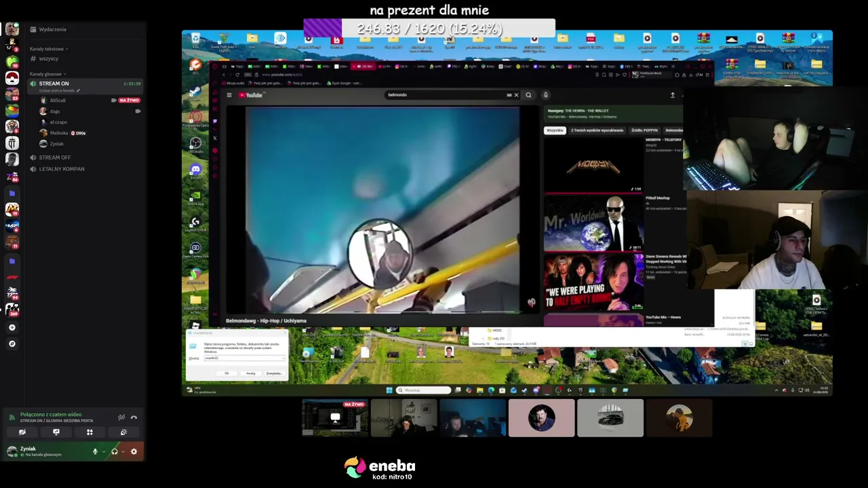Viewport: 868px width, 488px height.
Task: Click the YouTube search field with belmondo
Action: pos(446,95)
